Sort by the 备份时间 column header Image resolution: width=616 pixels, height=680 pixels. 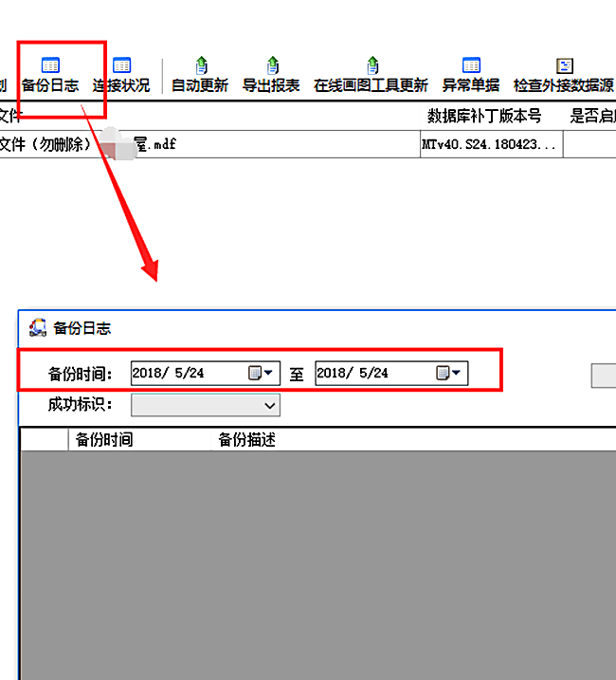[139, 440]
